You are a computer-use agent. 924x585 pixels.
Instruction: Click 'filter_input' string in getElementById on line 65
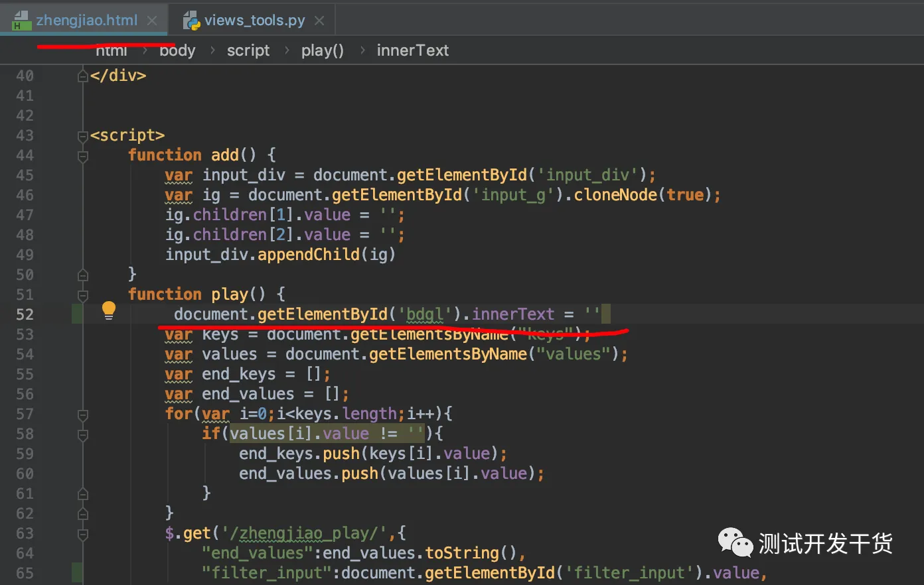pyautogui.click(x=629, y=573)
